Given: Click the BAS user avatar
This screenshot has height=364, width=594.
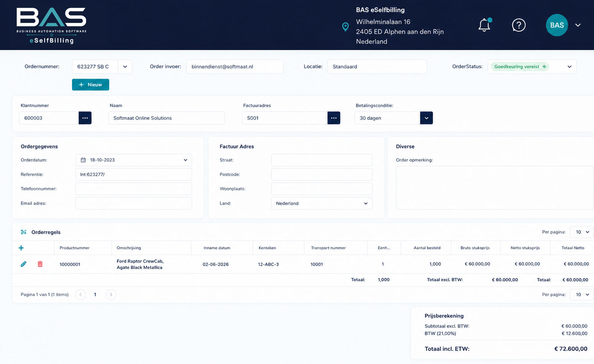Looking at the screenshot, I should [x=557, y=25].
